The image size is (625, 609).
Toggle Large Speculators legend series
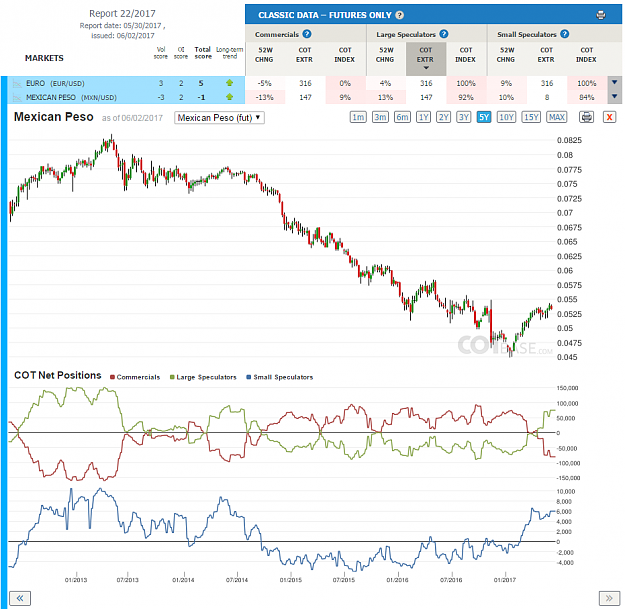click(203, 377)
